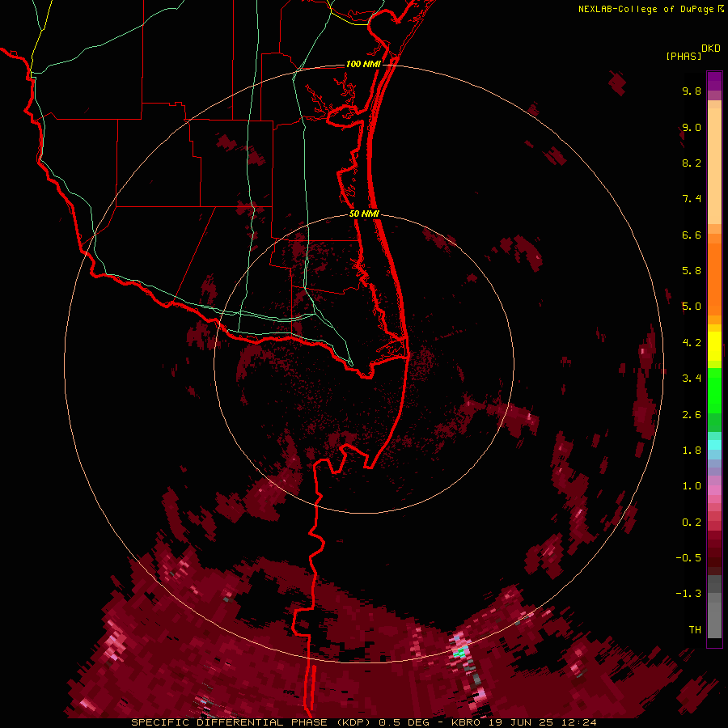Viewport: 728px width, 728px height.
Task: Click the -1.3 value on color scale
Action: tap(688, 594)
